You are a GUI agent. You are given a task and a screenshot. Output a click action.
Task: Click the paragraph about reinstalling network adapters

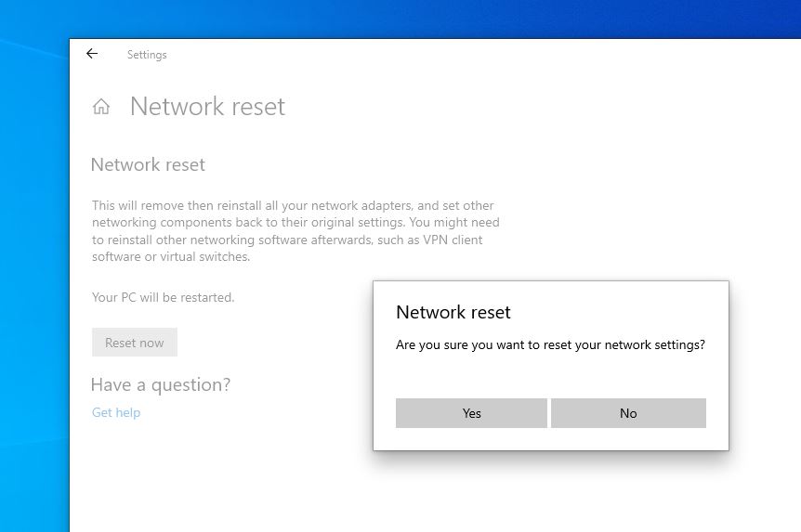[x=295, y=231]
